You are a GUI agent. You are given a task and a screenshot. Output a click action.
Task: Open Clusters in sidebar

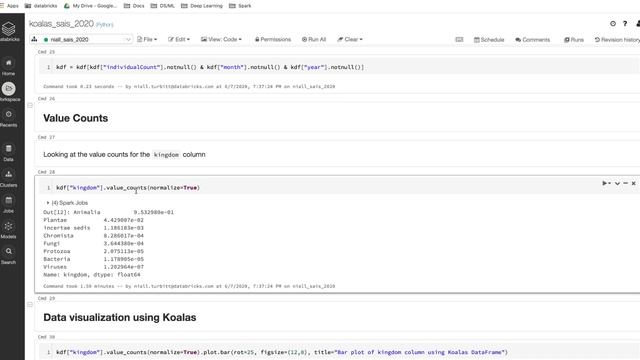coord(9,178)
